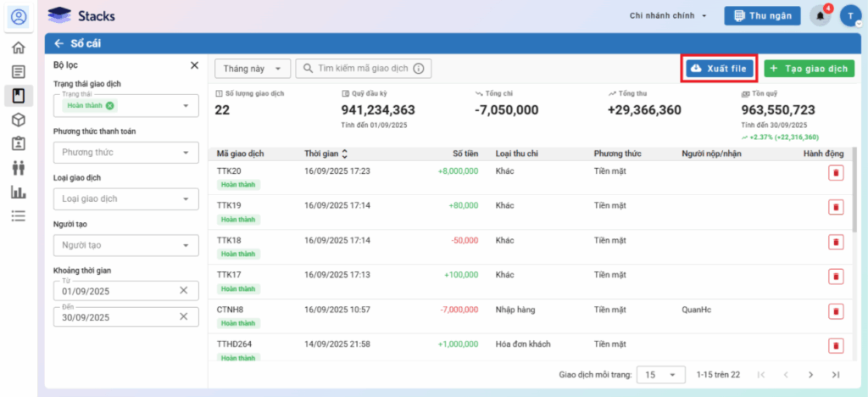Delete transaction TTK20 with trash icon
This screenshot has height=397, width=868.
click(x=836, y=173)
